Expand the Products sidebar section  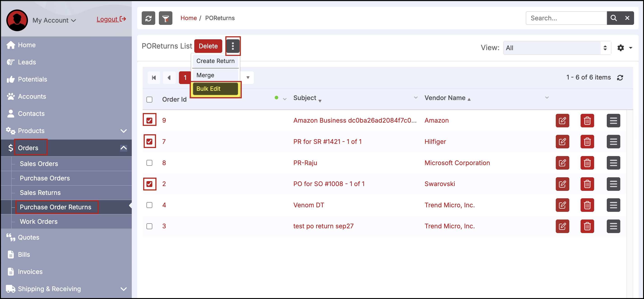tap(123, 131)
